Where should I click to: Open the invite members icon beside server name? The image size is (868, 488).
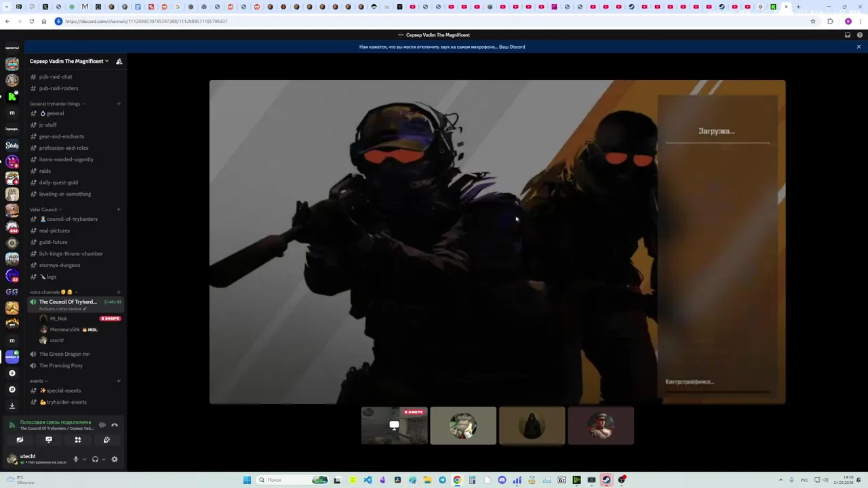pyautogui.click(x=119, y=61)
